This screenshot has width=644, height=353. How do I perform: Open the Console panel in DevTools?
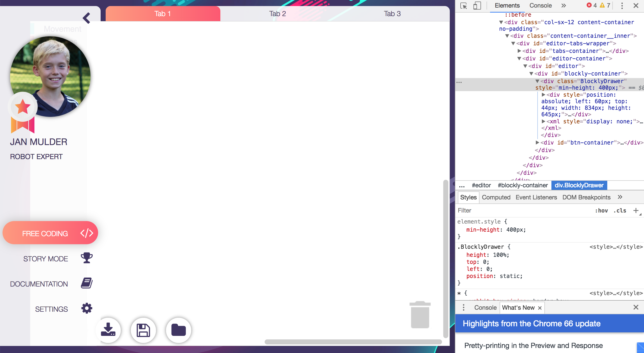(x=540, y=5)
